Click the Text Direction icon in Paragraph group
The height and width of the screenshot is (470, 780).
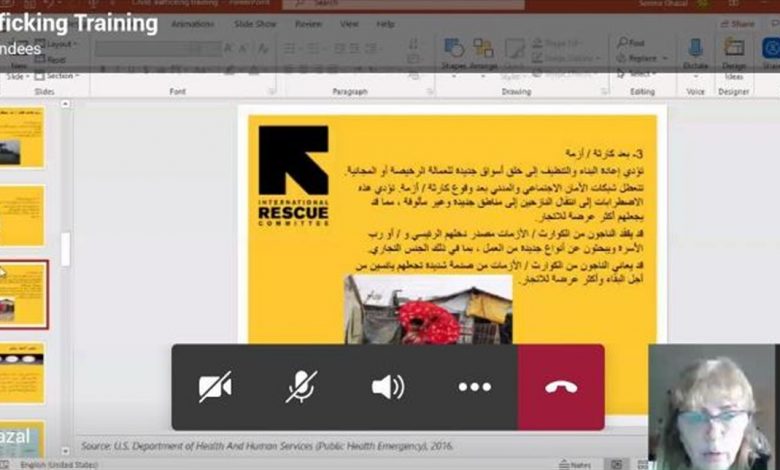[413, 44]
